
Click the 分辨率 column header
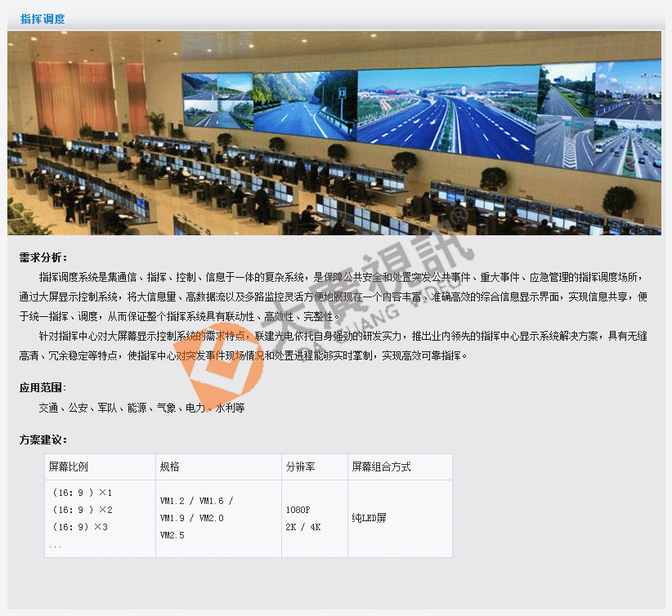(300, 467)
